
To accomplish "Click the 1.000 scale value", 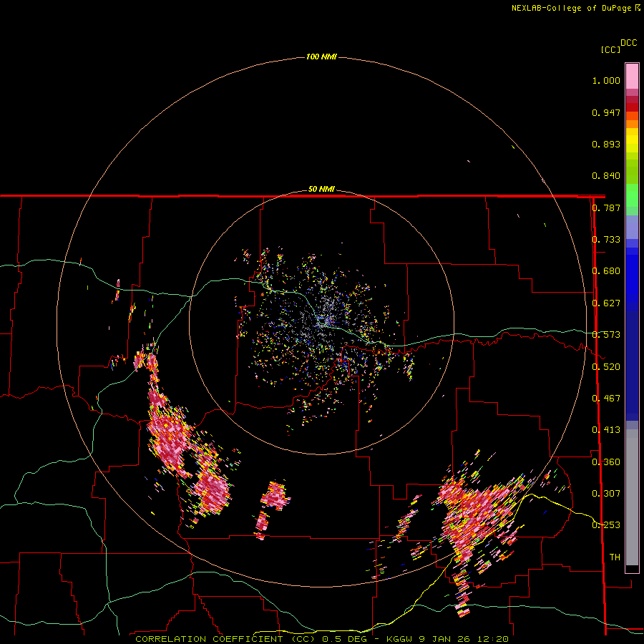I will pos(606,80).
